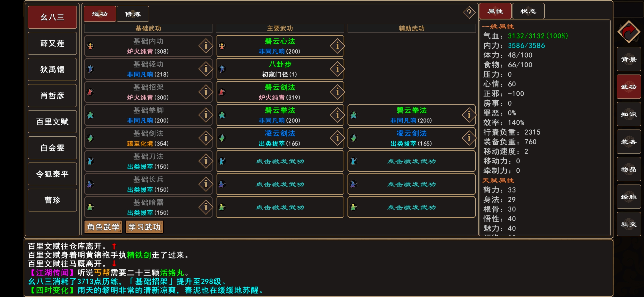644x297 pixels.
Task: Show info for 基础刀法
Action: click(x=205, y=161)
